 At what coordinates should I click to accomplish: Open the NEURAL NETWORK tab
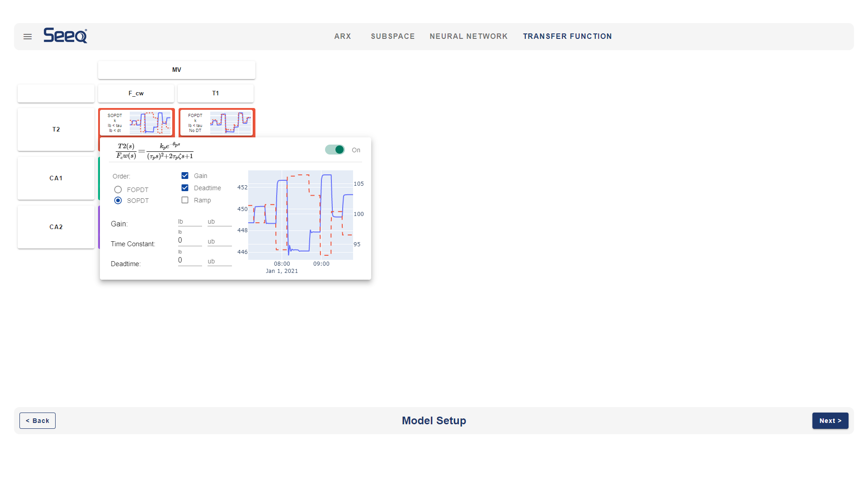pyautogui.click(x=468, y=37)
